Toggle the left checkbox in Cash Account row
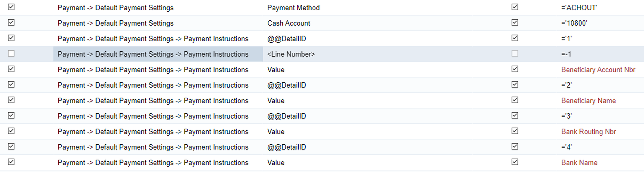The width and height of the screenshot is (644, 172). click(x=11, y=22)
